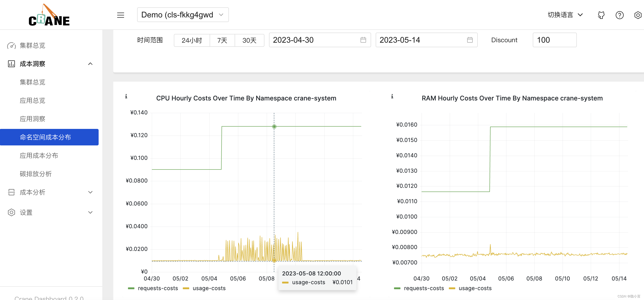Click the RAM Hourly Costs chart title
Viewport: 644px width, 300px height.
click(x=512, y=98)
